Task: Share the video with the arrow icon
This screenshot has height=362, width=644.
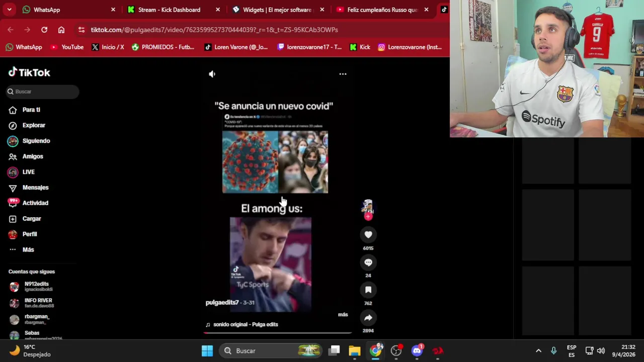Action: [368, 318]
